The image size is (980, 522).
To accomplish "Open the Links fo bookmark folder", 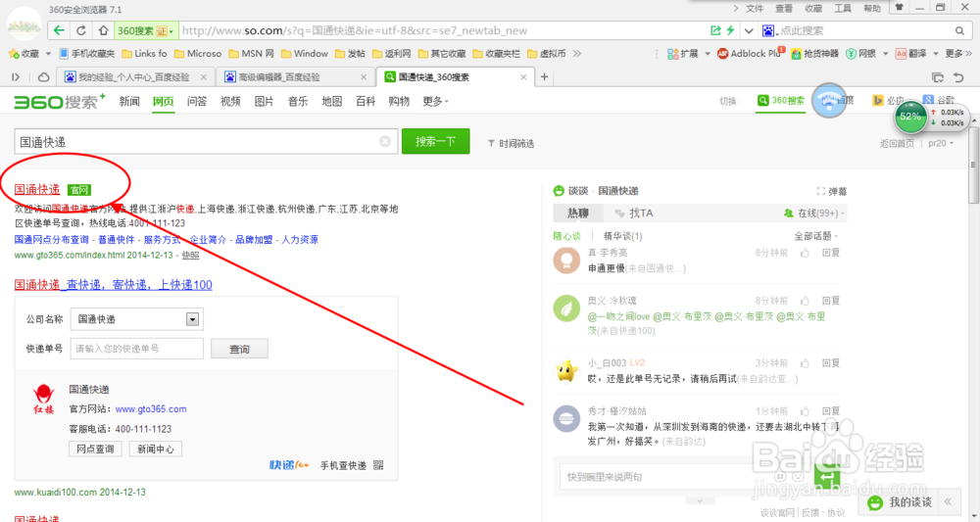I will tap(144, 54).
